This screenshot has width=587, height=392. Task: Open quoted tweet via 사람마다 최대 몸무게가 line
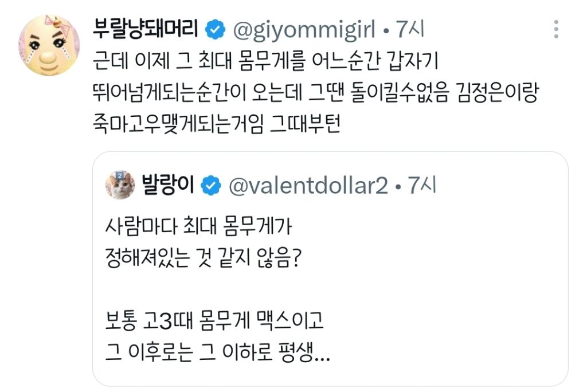point(198,226)
